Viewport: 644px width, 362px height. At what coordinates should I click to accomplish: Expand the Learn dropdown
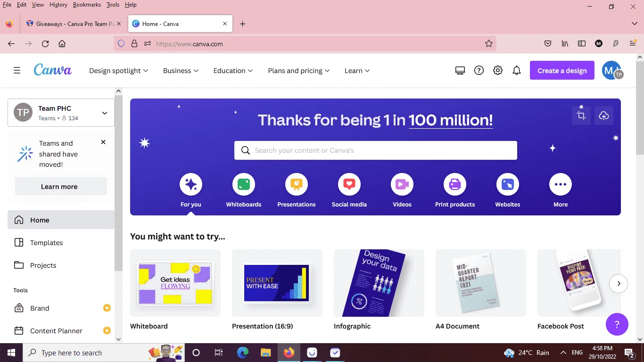click(x=357, y=71)
